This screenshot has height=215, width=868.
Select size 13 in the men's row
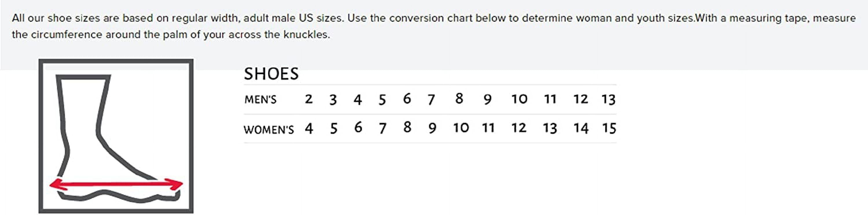point(608,100)
